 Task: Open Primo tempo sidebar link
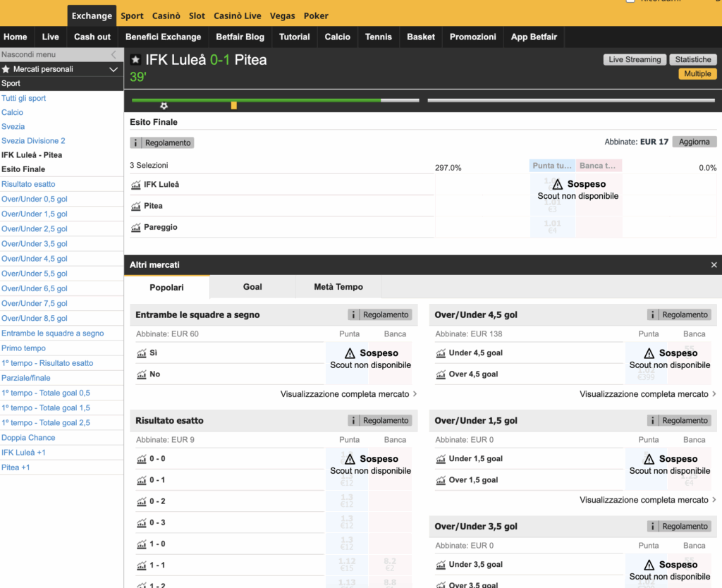point(23,348)
